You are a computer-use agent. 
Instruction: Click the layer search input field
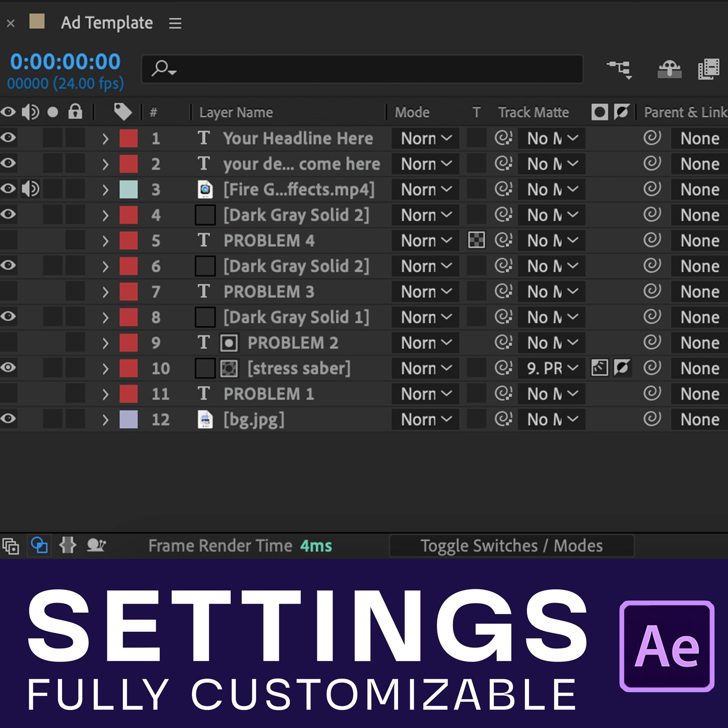point(363,69)
